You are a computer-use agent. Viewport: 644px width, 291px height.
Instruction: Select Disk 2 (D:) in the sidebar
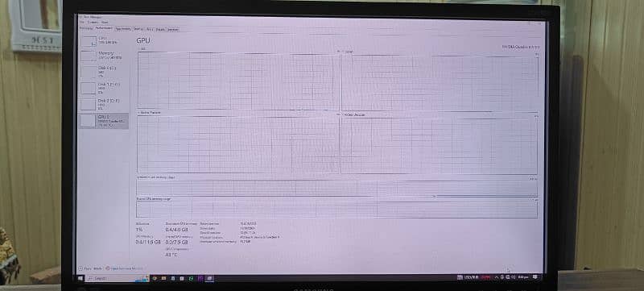(104, 104)
